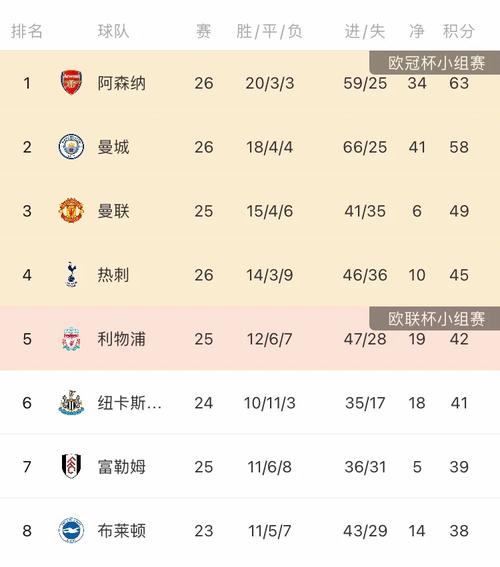Click the Liverpool club crest
The height and width of the screenshot is (567, 500).
[71, 339]
